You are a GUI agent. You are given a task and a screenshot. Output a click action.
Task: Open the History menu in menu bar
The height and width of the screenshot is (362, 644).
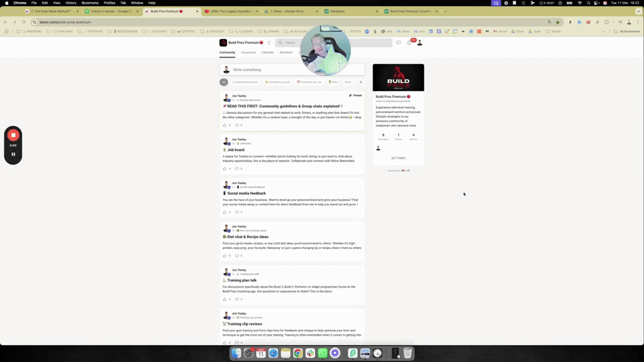(70, 3)
